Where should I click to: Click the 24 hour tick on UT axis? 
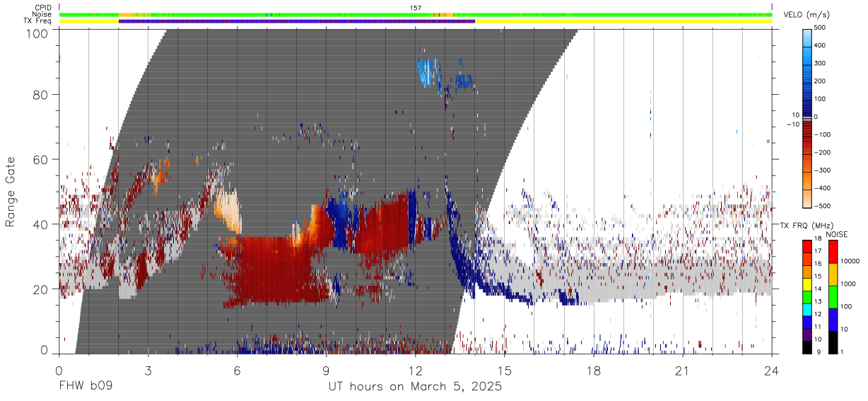(772, 371)
